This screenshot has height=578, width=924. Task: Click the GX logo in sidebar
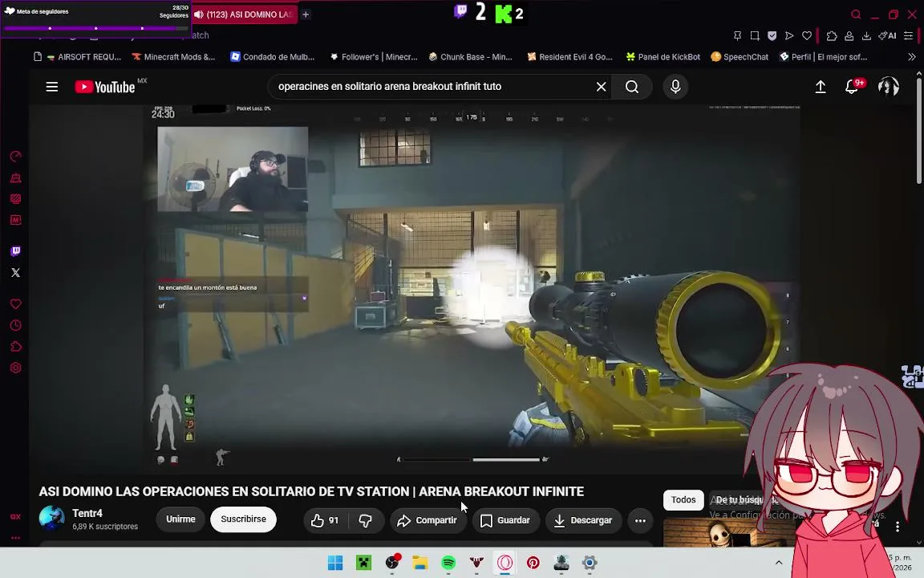coord(16,517)
